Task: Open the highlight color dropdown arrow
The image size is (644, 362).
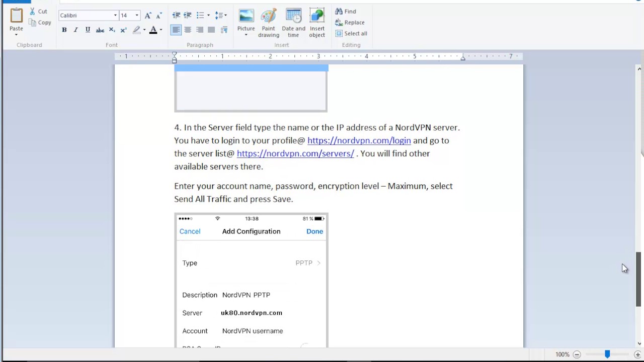Action: pyautogui.click(x=144, y=30)
